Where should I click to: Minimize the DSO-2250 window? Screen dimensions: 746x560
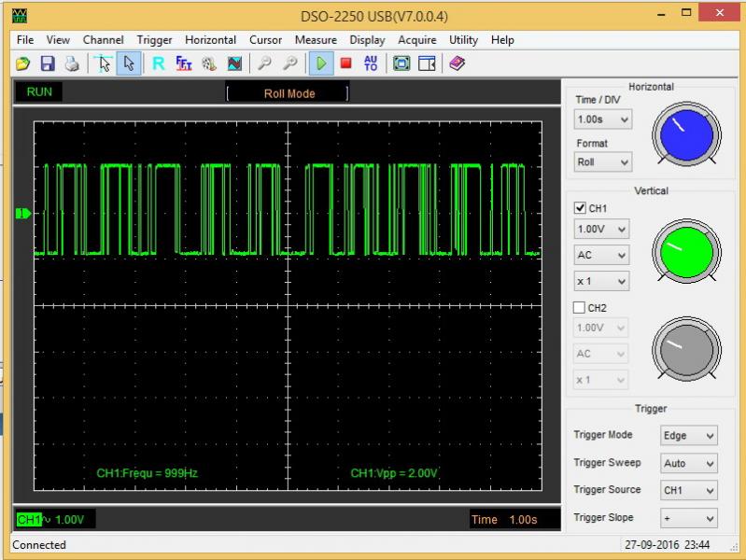[661, 14]
